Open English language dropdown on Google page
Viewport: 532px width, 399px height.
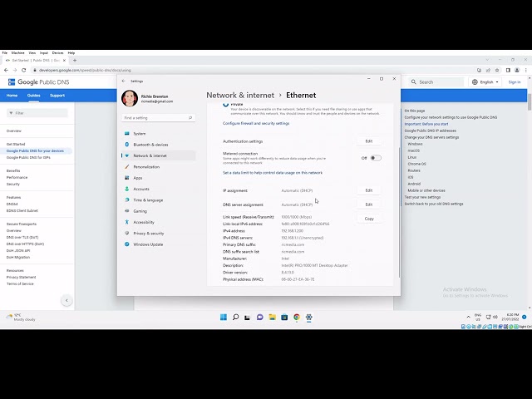pos(485,82)
